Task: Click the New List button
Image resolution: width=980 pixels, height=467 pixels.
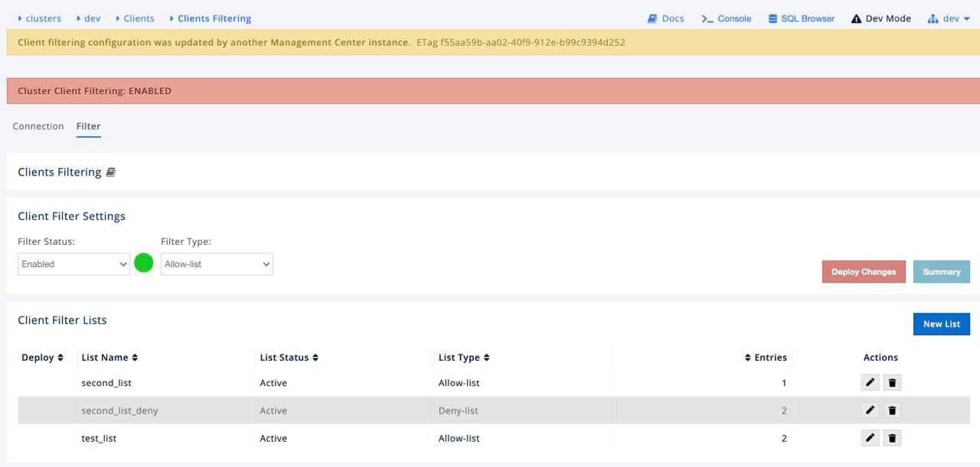Action: click(x=941, y=324)
